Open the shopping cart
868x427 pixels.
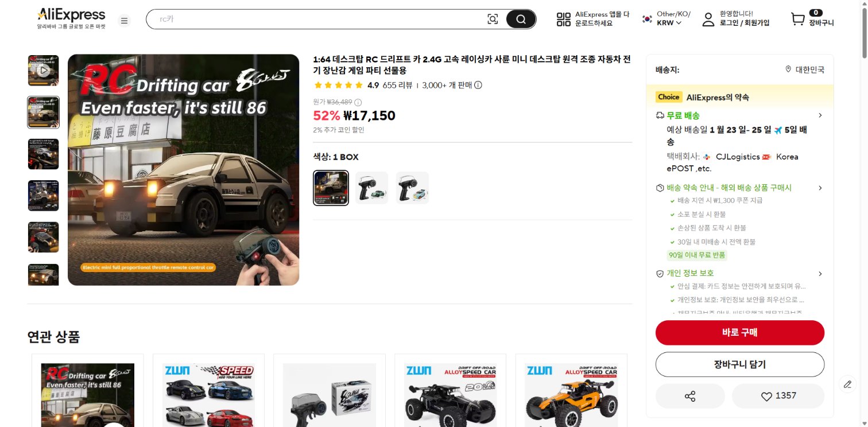[798, 19]
